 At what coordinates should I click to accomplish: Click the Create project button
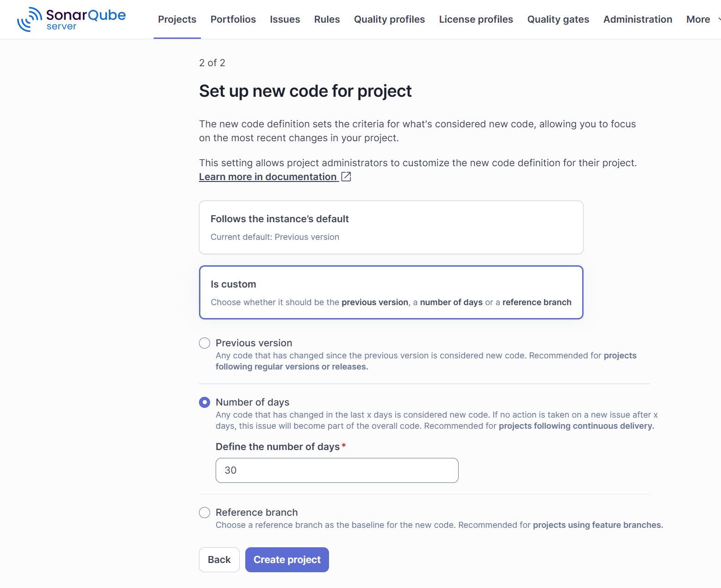287,560
